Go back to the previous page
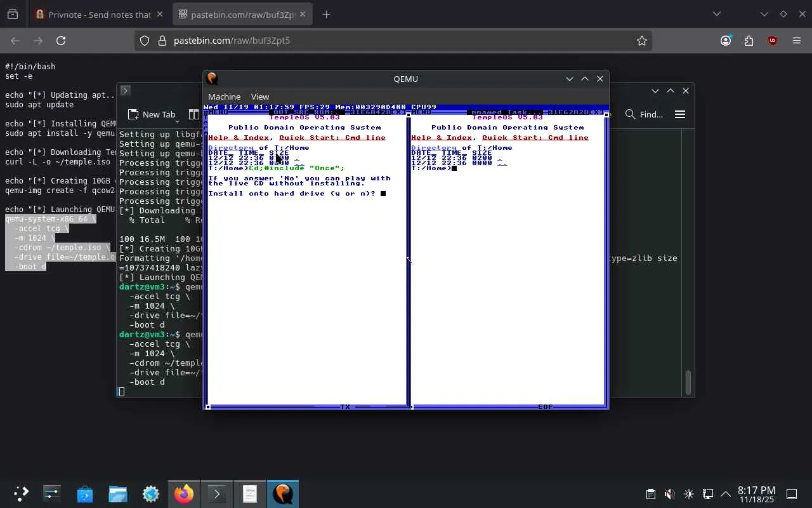The height and width of the screenshot is (508, 812). point(15,41)
